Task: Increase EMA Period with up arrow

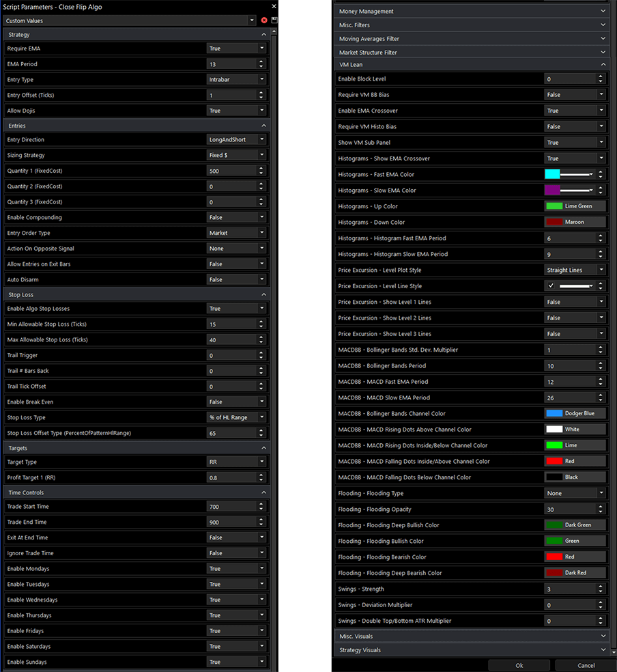Action: click(261, 61)
